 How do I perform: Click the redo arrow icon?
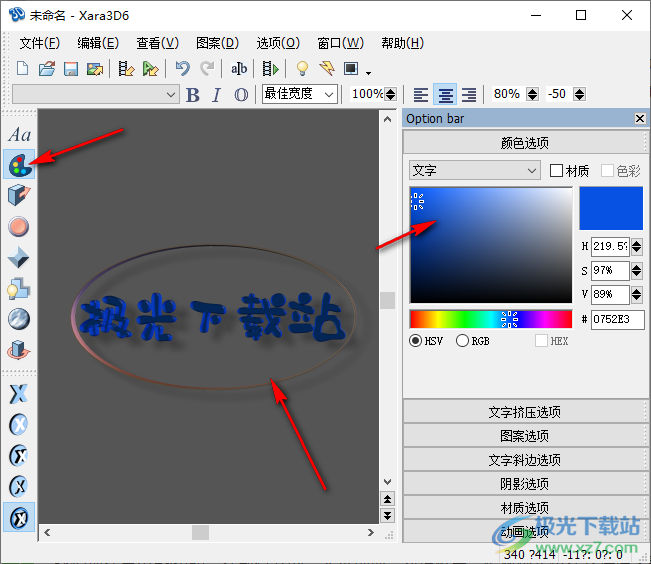click(207, 69)
